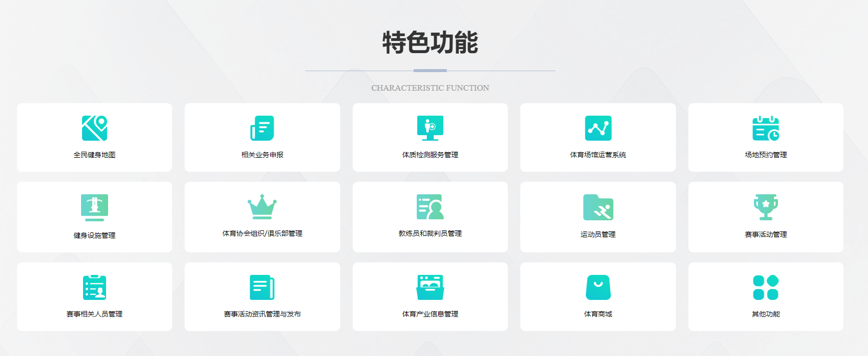The width and height of the screenshot is (868, 356).
Task: Open the 运动员管理 folder icon
Action: pos(598,207)
